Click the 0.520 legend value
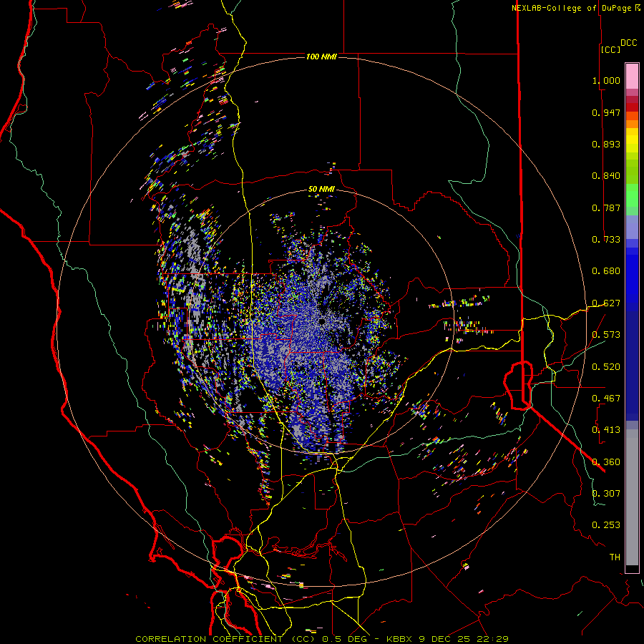The width and height of the screenshot is (644, 644). pyautogui.click(x=606, y=367)
